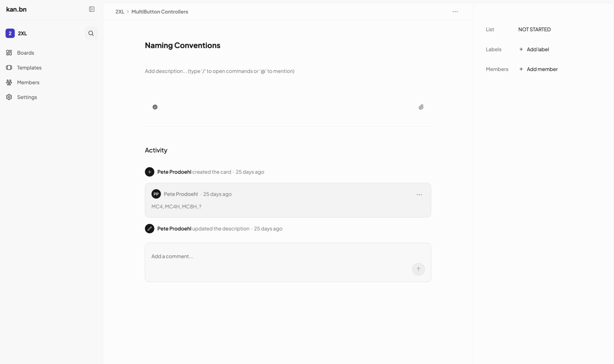This screenshot has height=364, width=614.
Task: Change the NOT STARTED list value
Action: [x=534, y=29]
